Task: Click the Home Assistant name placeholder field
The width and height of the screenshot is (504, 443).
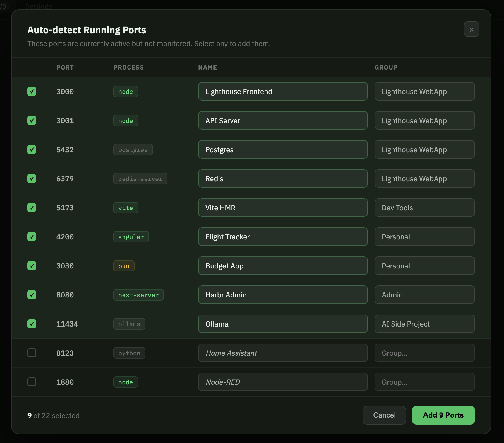Action: tap(283, 353)
